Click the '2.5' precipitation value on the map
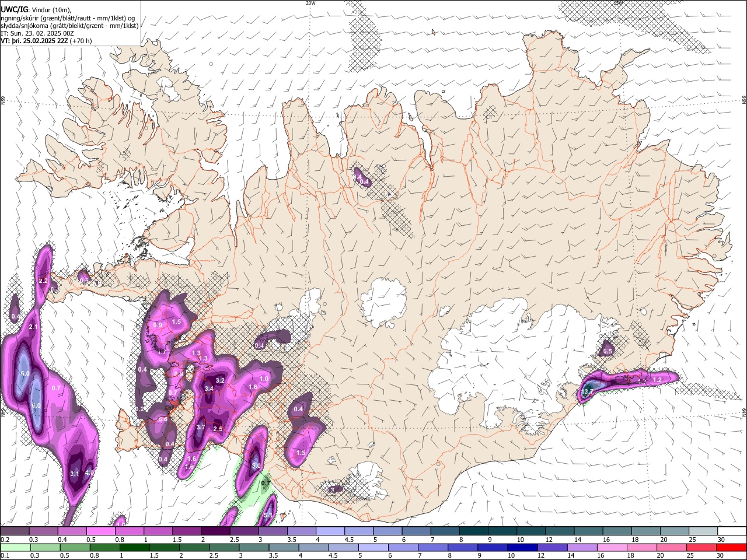Image resolution: width=747 pixels, height=560 pixels. (x=218, y=429)
